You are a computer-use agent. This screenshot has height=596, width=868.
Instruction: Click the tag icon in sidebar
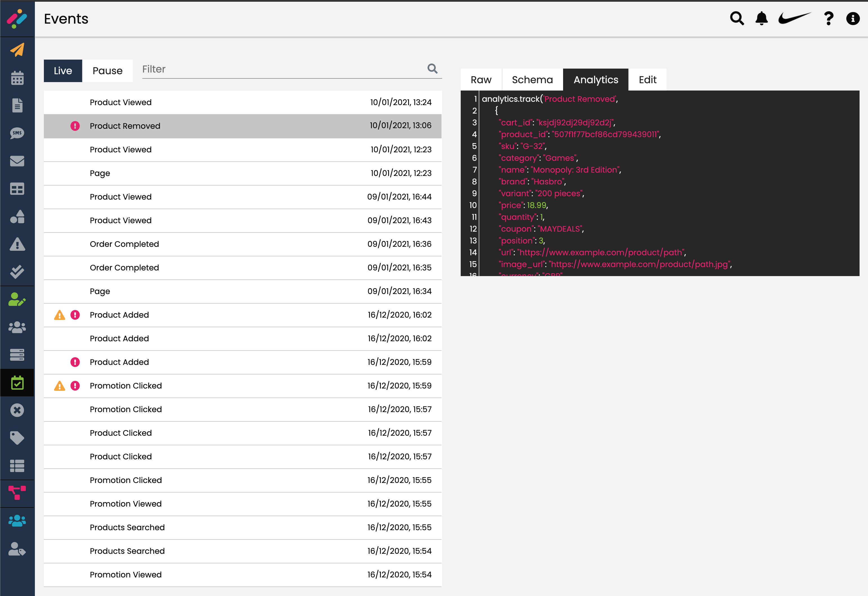[x=17, y=438]
